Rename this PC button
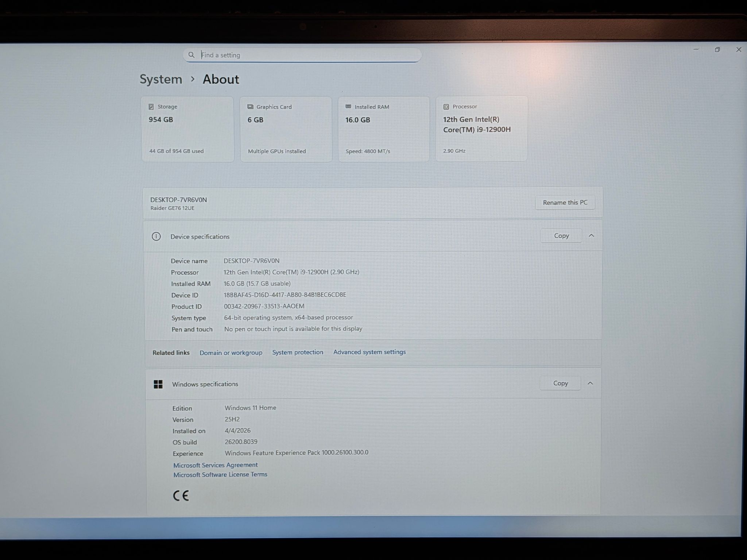 [x=565, y=202]
